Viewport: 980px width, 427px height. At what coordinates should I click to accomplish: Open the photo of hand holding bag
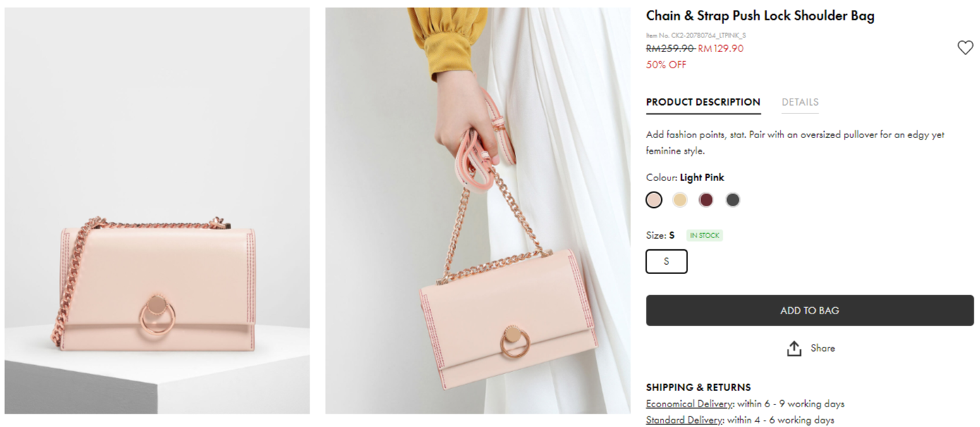[477, 211]
